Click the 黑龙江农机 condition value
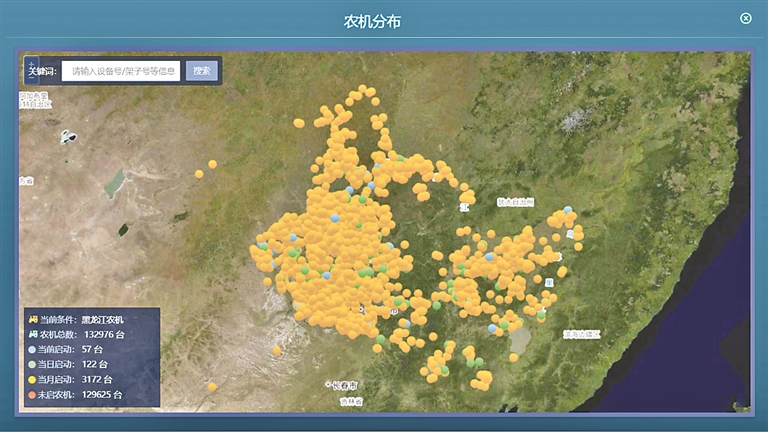The image size is (768, 432). [x=105, y=318]
